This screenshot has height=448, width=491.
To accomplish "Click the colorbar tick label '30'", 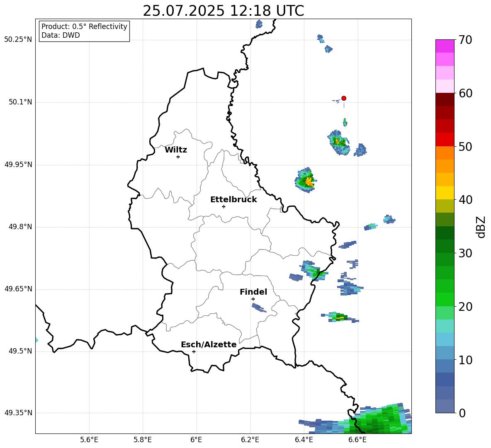I will [465, 253].
